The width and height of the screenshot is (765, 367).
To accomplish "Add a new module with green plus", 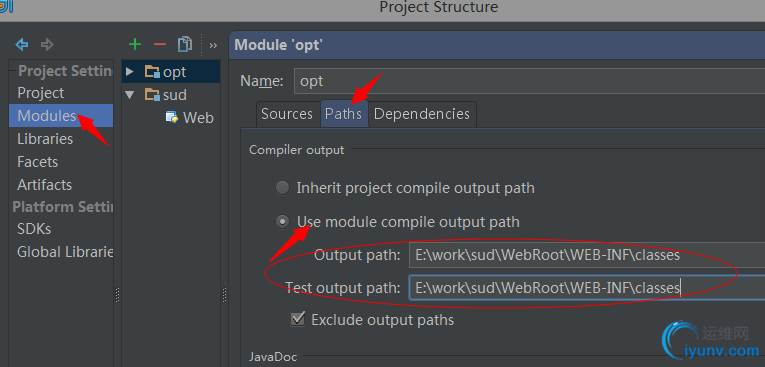I will pyautogui.click(x=135, y=45).
